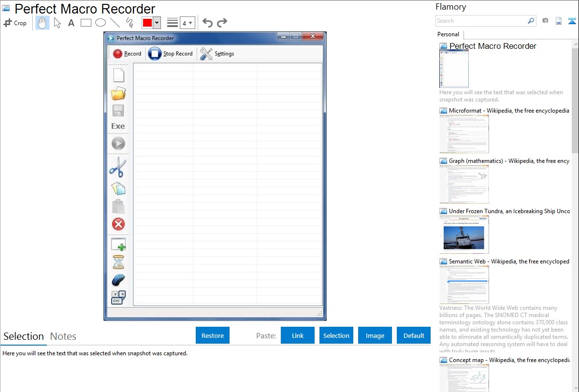This screenshot has width=579, height=392.
Task: Play the recorded macro
Action: point(118,144)
